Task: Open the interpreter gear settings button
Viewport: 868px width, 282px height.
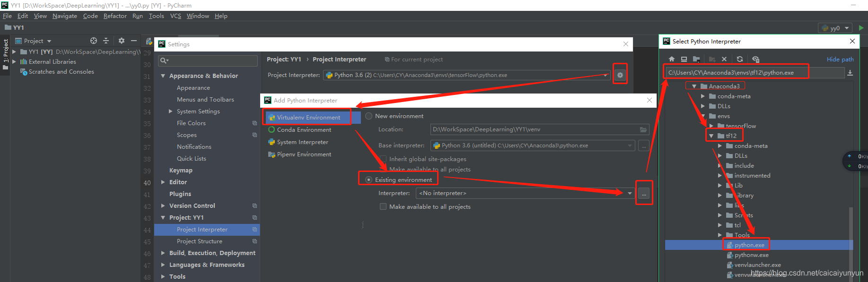Action: (620, 75)
